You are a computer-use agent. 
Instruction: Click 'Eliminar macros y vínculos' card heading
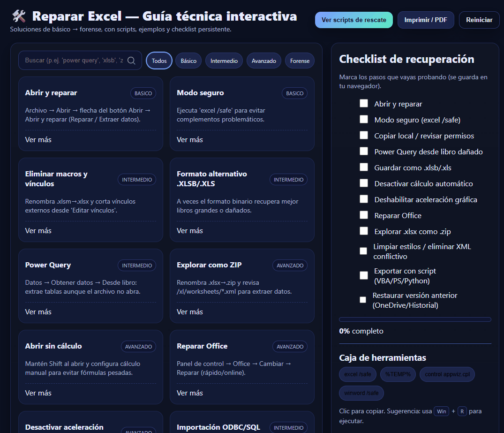(56, 179)
